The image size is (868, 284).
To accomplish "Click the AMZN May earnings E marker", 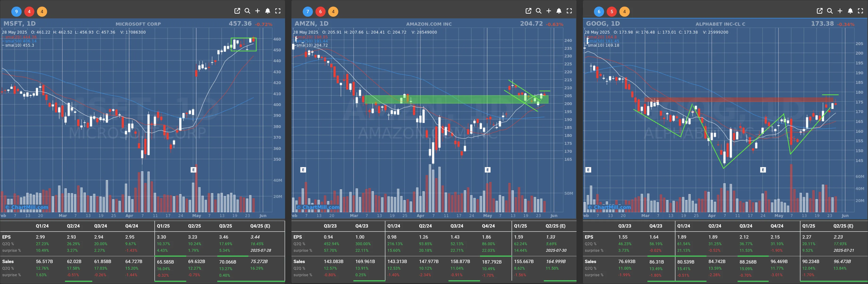I will (487, 170).
